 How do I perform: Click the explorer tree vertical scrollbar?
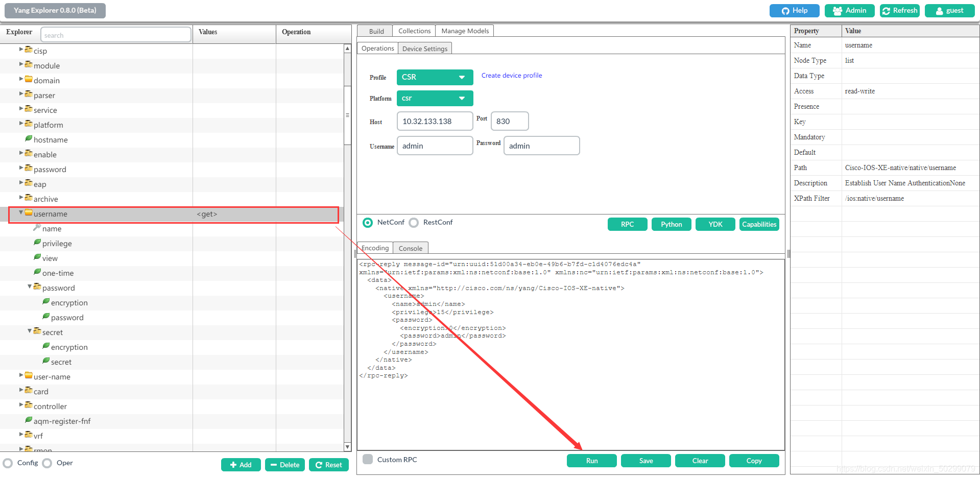[348, 115]
